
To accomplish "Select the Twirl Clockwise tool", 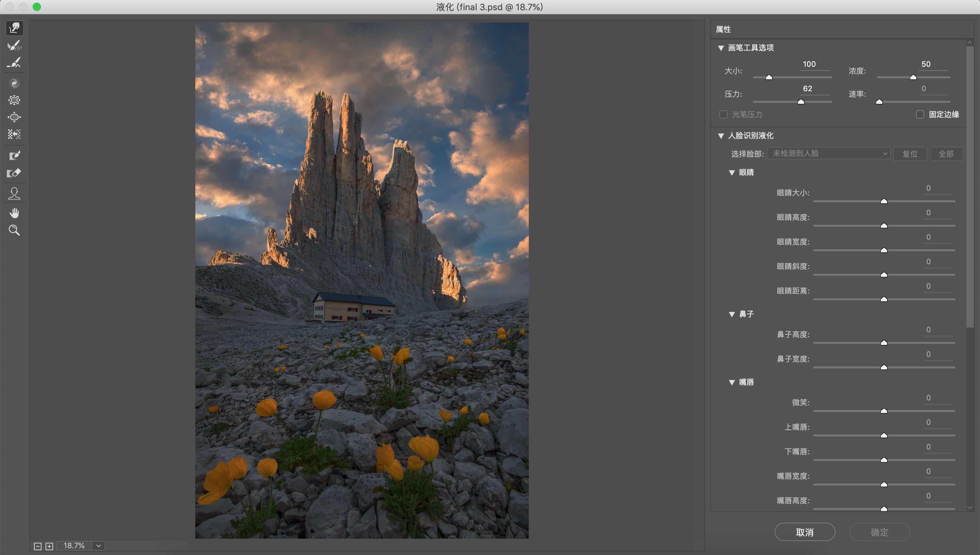I will pos(15,83).
